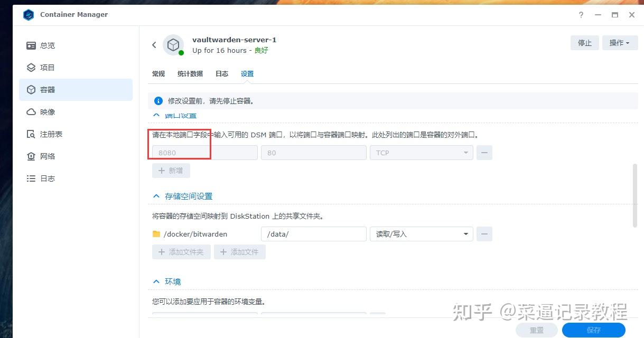644x338 pixels.
Task: Select 容器 containers in sidebar
Action: 76,90
